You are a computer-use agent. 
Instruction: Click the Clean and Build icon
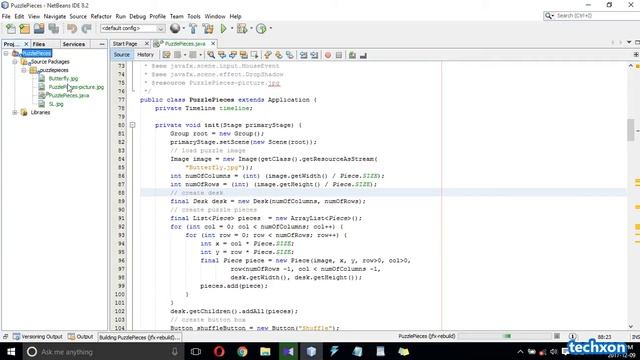[x=208, y=28]
